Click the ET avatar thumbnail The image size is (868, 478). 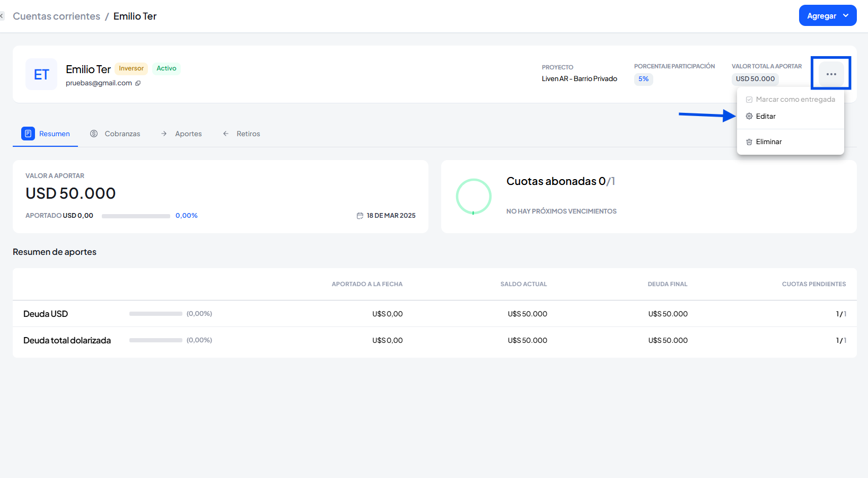[41, 74]
